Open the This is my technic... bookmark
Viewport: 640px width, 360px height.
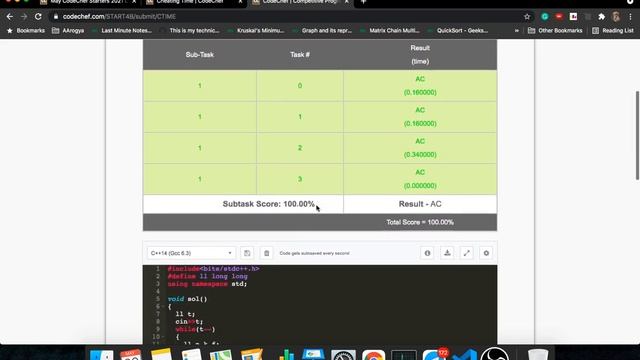[190, 31]
